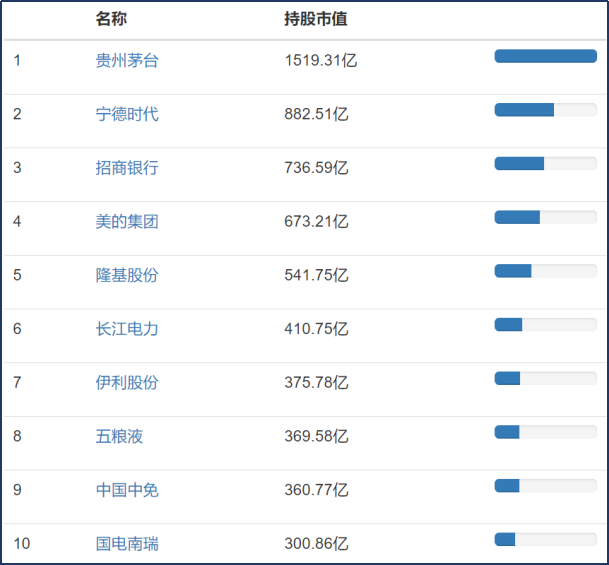Image resolution: width=609 pixels, height=565 pixels.
Task: Select the value 673.21亿
Action: coord(316,221)
